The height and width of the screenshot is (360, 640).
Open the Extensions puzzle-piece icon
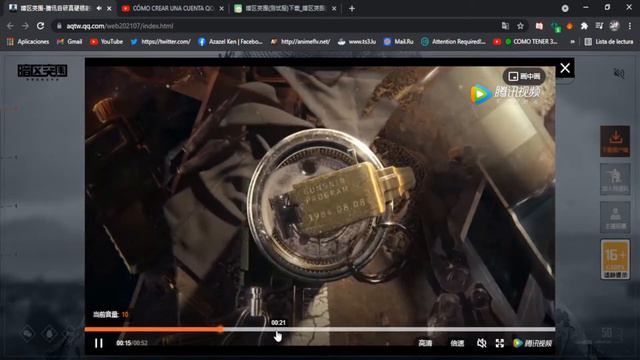coord(584,26)
